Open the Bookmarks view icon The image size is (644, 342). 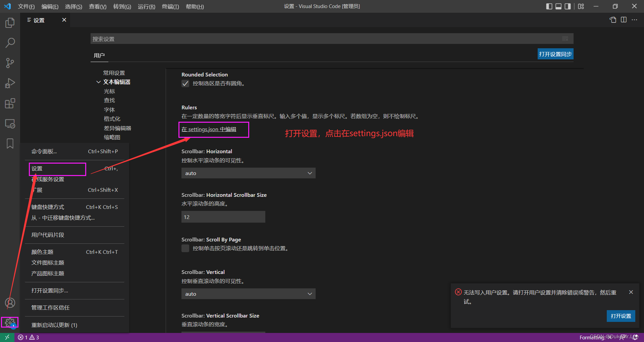click(x=10, y=144)
